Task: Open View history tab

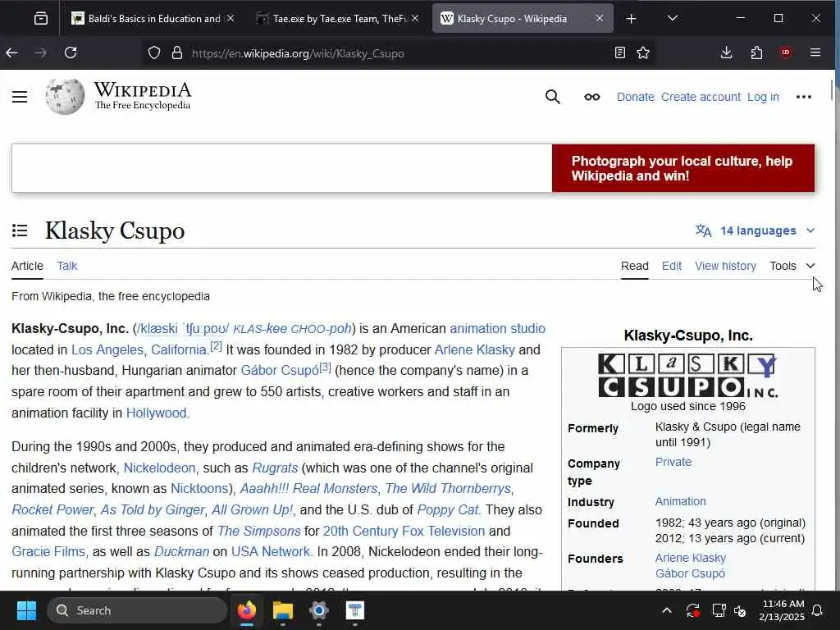Action: click(725, 266)
